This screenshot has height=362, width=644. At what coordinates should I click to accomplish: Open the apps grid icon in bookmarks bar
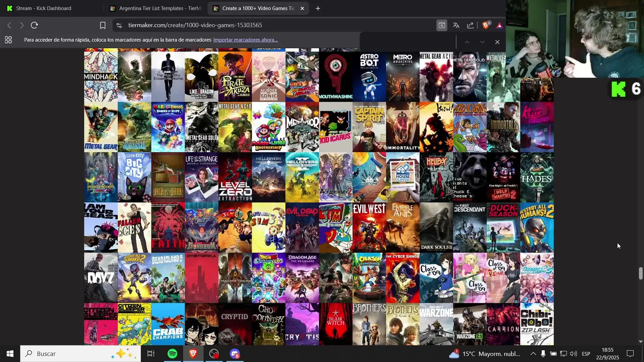tap(8, 40)
